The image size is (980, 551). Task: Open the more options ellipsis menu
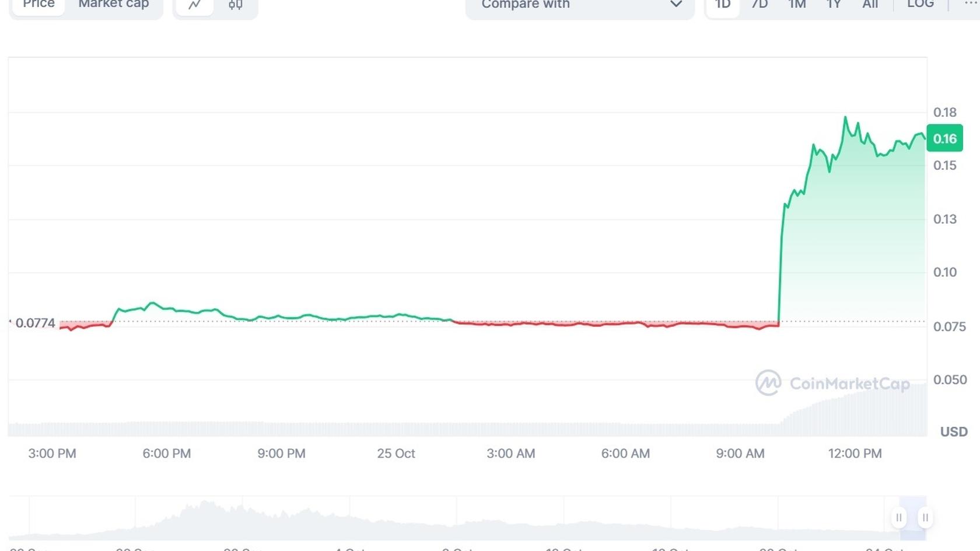point(972,4)
